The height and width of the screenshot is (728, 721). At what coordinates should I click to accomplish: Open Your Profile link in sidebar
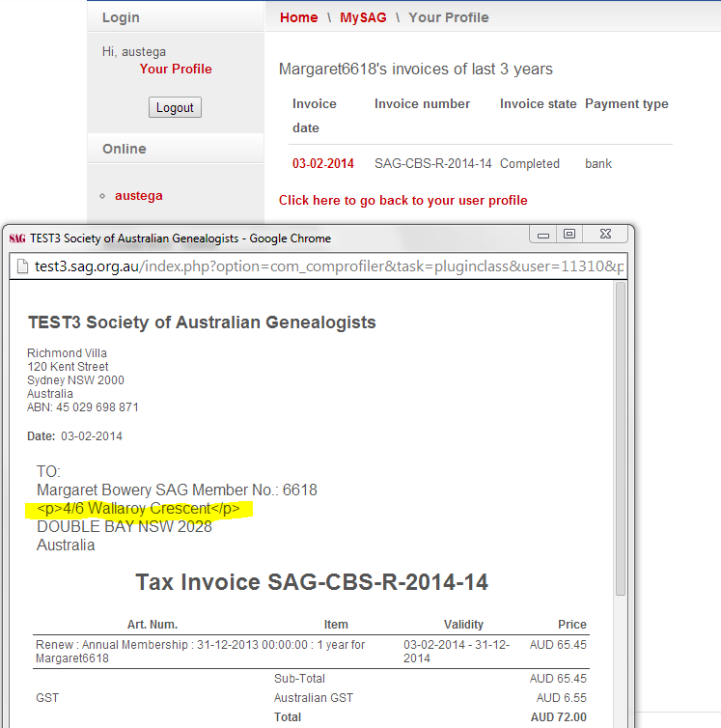click(176, 69)
